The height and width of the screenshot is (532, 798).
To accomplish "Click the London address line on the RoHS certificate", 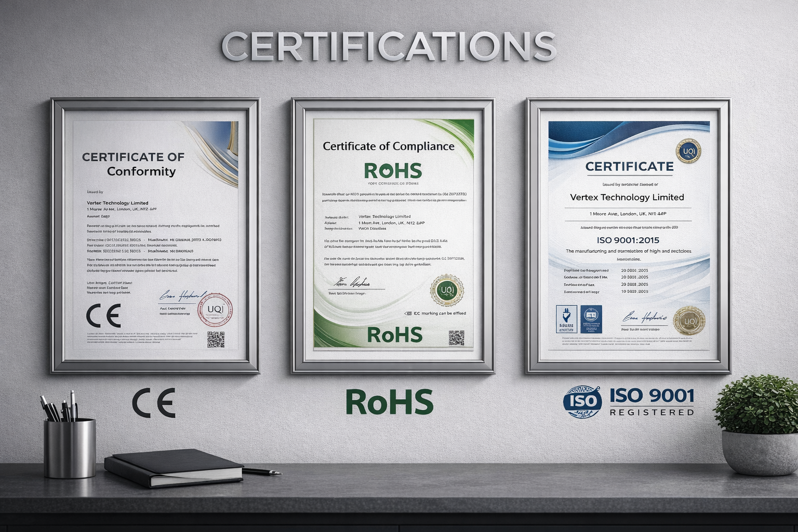I will point(392,222).
